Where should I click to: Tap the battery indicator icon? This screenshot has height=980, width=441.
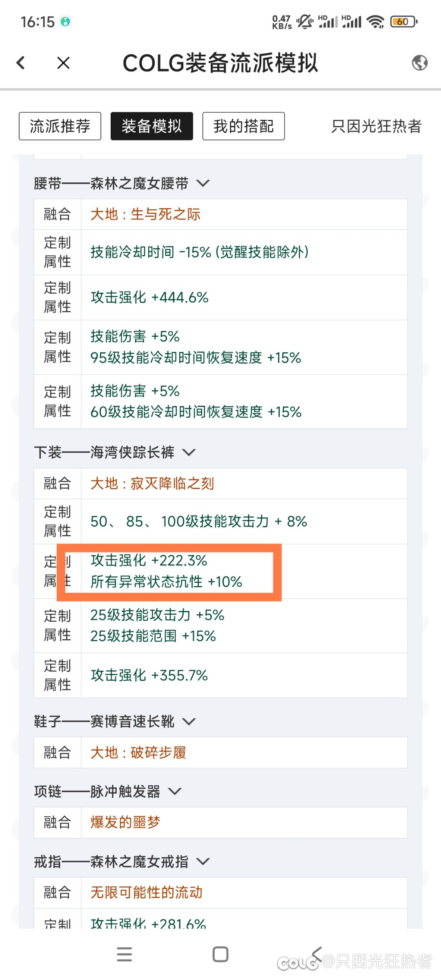tap(403, 21)
